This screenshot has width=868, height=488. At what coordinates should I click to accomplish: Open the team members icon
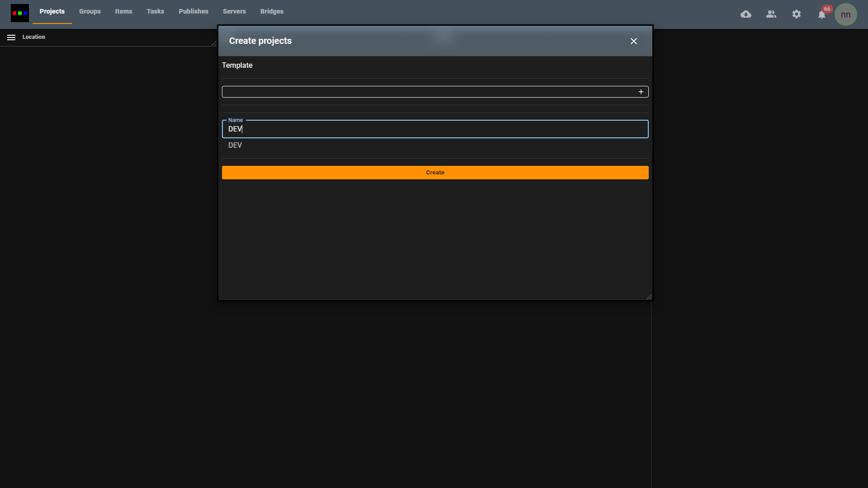tap(771, 14)
